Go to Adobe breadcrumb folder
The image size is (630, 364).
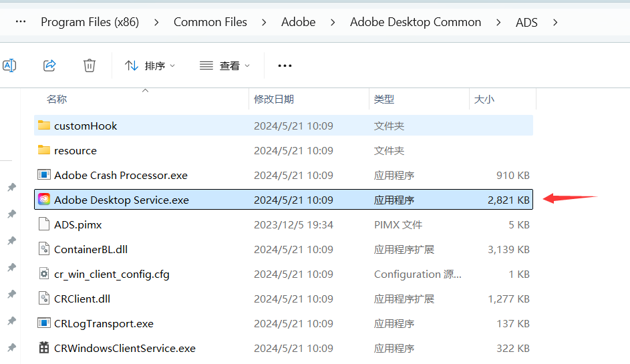[x=298, y=22]
